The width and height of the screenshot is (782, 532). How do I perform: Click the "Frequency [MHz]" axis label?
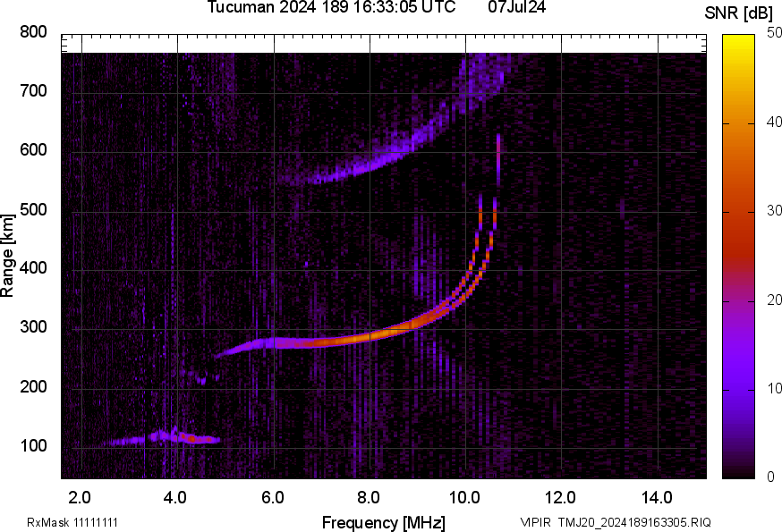[x=384, y=522]
